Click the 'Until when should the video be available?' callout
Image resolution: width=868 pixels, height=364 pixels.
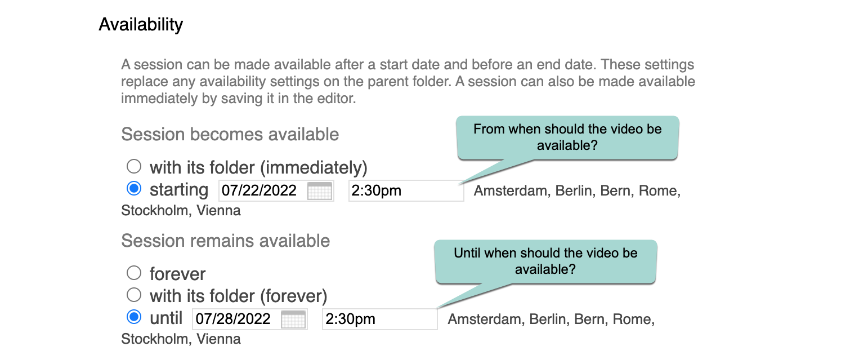pyautogui.click(x=545, y=261)
